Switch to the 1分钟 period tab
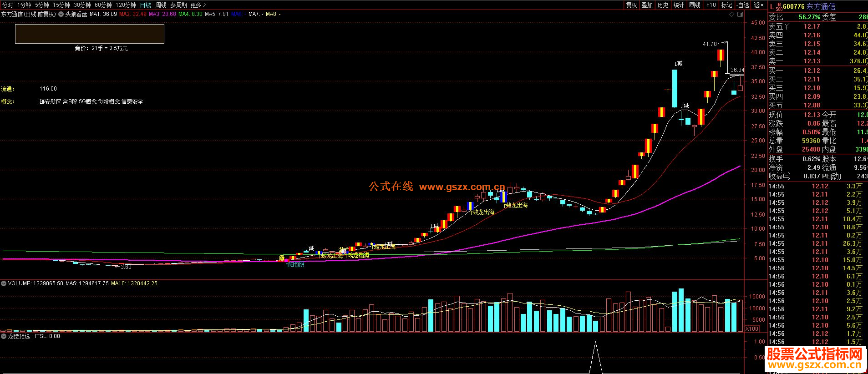 tap(24, 5)
